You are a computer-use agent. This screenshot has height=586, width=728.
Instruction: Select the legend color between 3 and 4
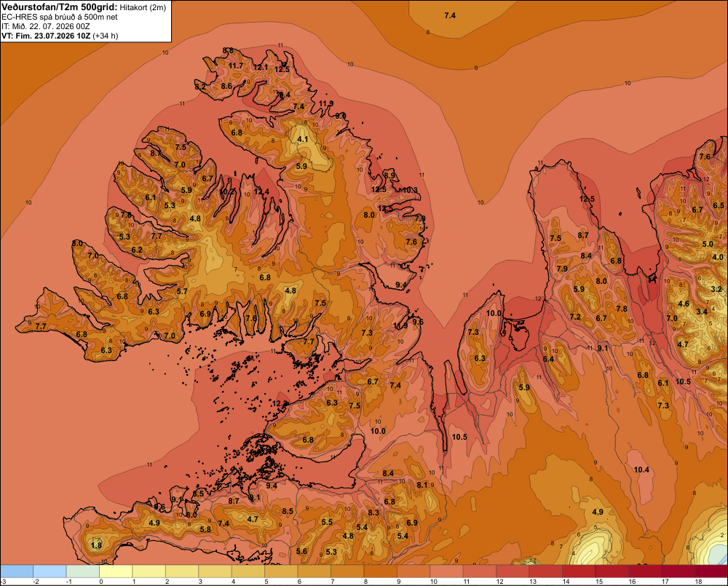215,571
